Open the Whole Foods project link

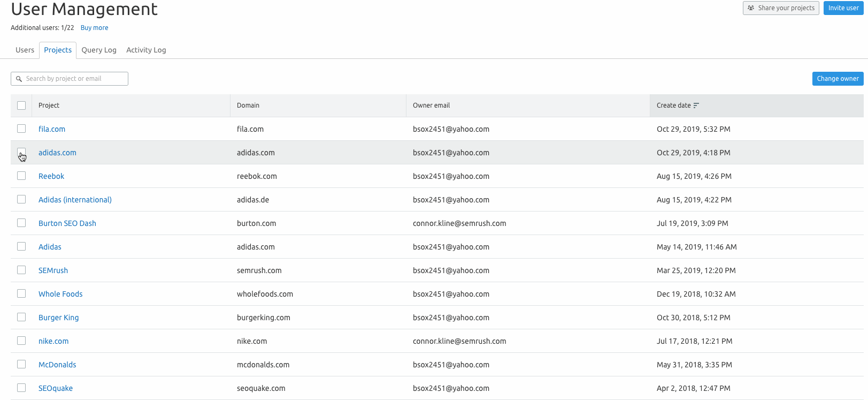coord(60,294)
